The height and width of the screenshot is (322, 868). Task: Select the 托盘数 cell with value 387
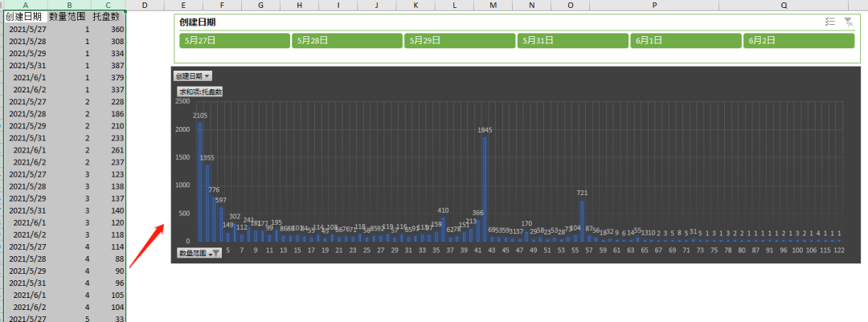click(108, 65)
